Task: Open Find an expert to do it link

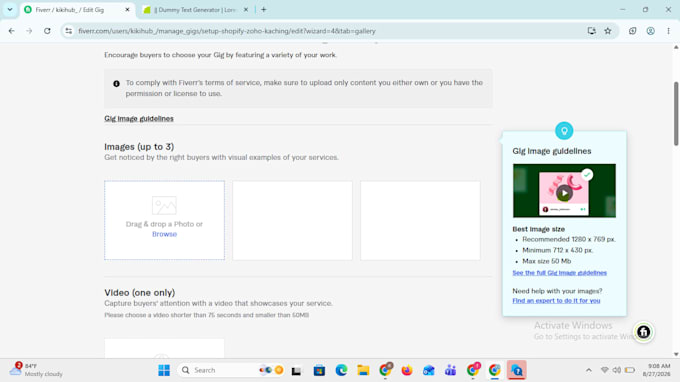Action: tap(556, 300)
